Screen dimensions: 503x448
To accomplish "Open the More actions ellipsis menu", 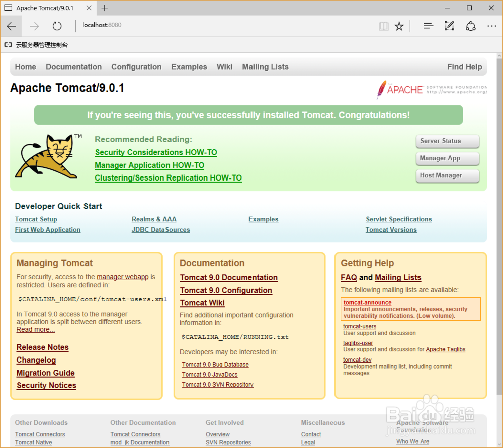I will tap(491, 26).
